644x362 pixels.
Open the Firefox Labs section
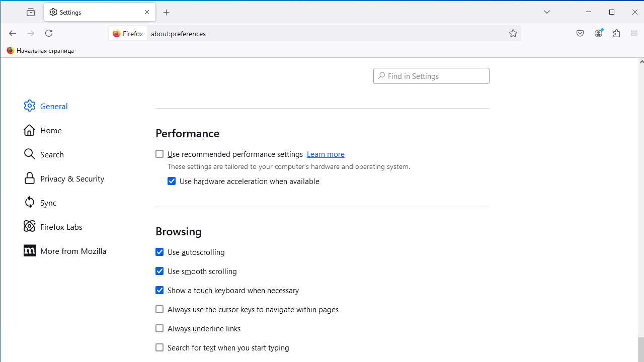pos(61,227)
